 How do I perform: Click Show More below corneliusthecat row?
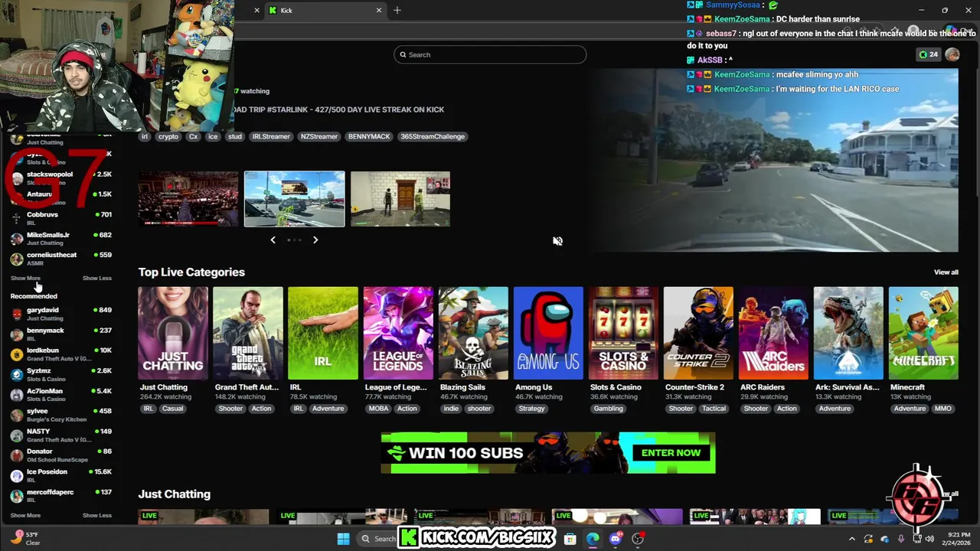pyautogui.click(x=25, y=279)
